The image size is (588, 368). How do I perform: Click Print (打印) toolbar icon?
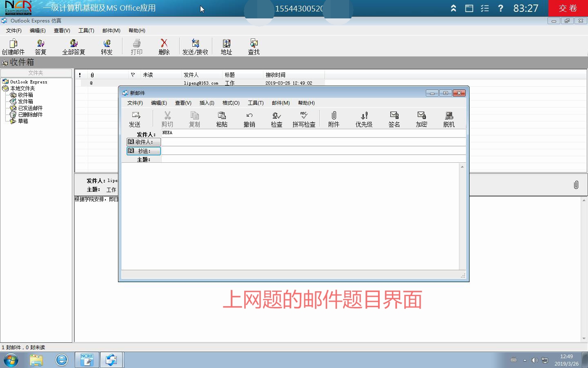[x=136, y=47]
